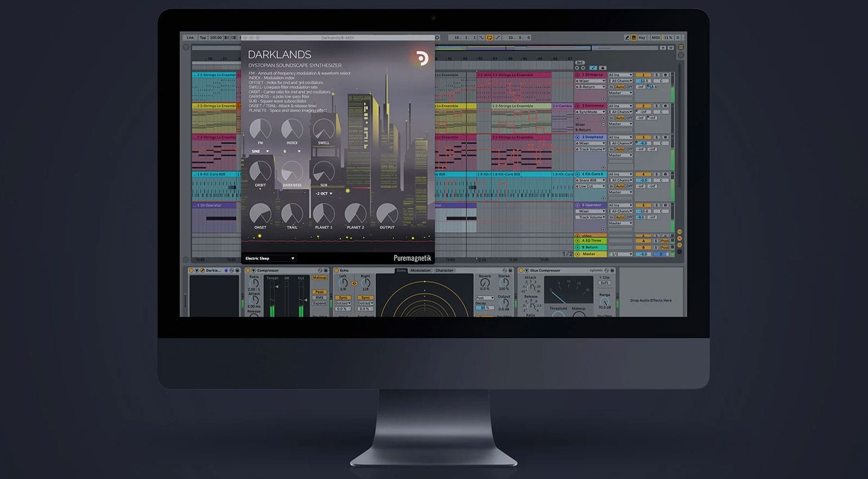
Task: Toggle the Draw Mode pencil icon
Action: (627, 38)
